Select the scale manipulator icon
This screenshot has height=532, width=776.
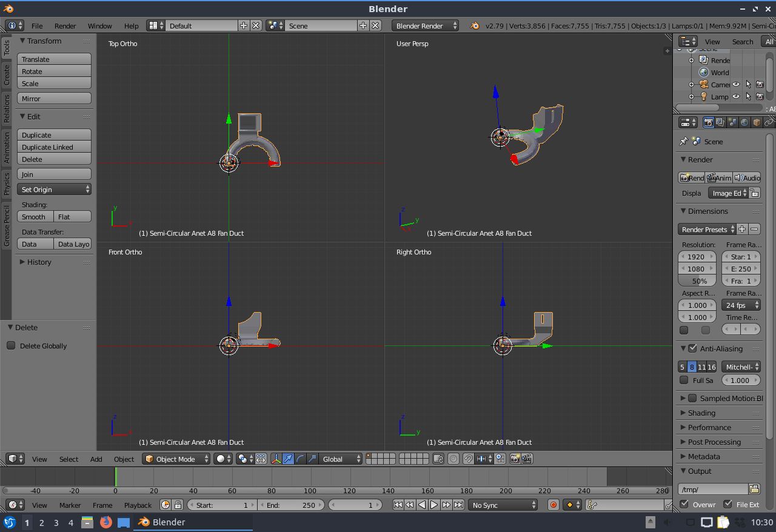pos(312,459)
